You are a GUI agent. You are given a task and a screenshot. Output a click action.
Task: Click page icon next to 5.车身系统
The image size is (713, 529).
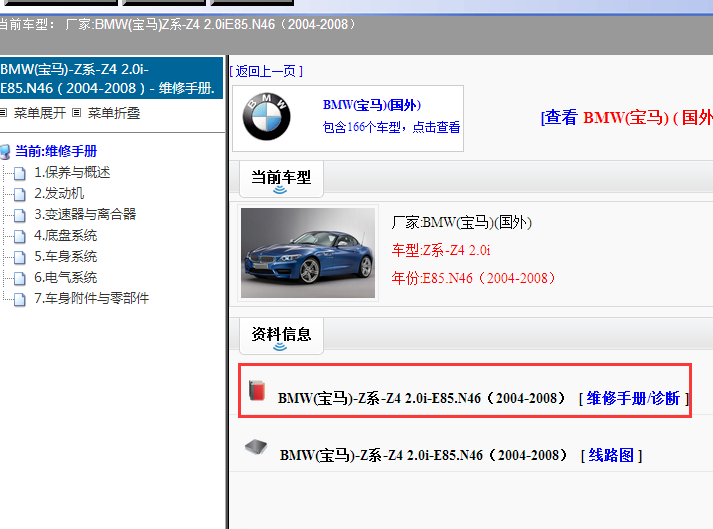tap(20, 257)
